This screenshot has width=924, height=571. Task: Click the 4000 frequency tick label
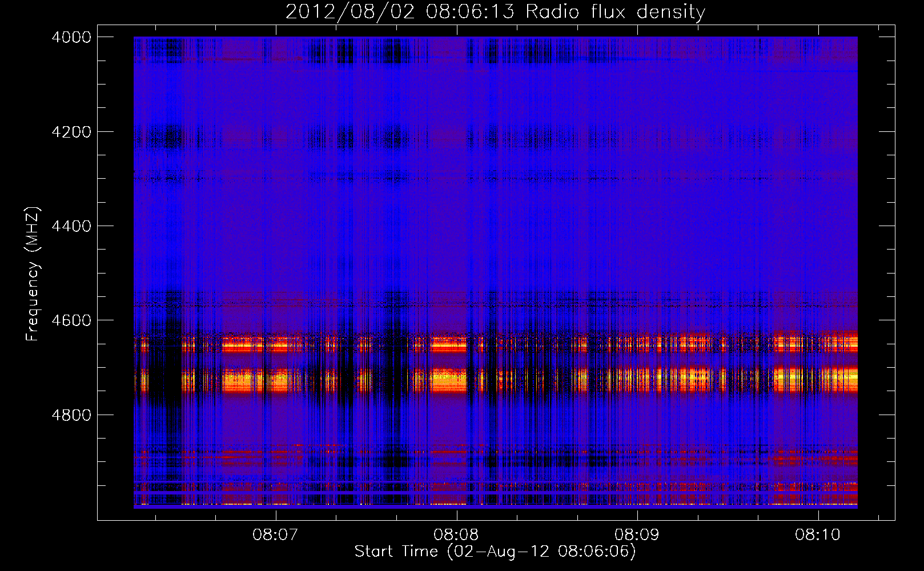(71, 37)
